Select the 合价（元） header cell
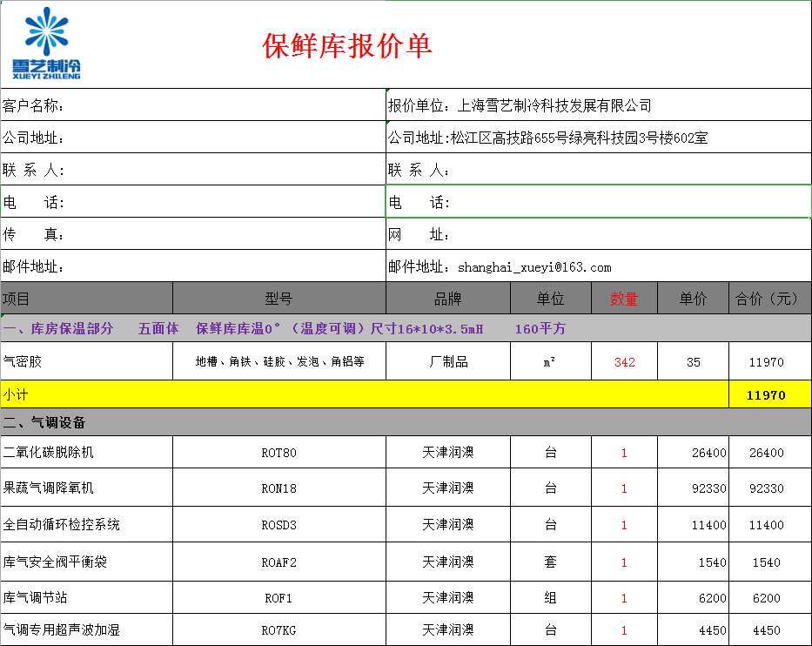Image resolution: width=812 pixels, height=646 pixels. [x=767, y=299]
